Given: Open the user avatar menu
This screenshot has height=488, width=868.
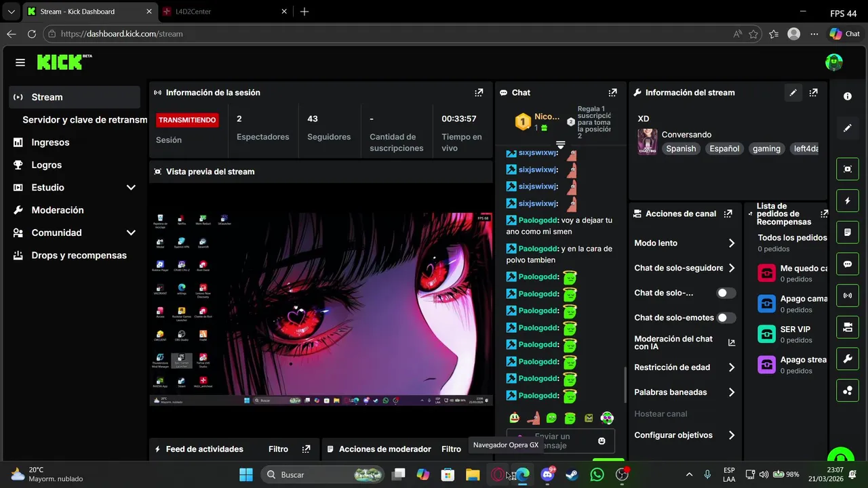Looking at the screenshot, I should 833,62.
